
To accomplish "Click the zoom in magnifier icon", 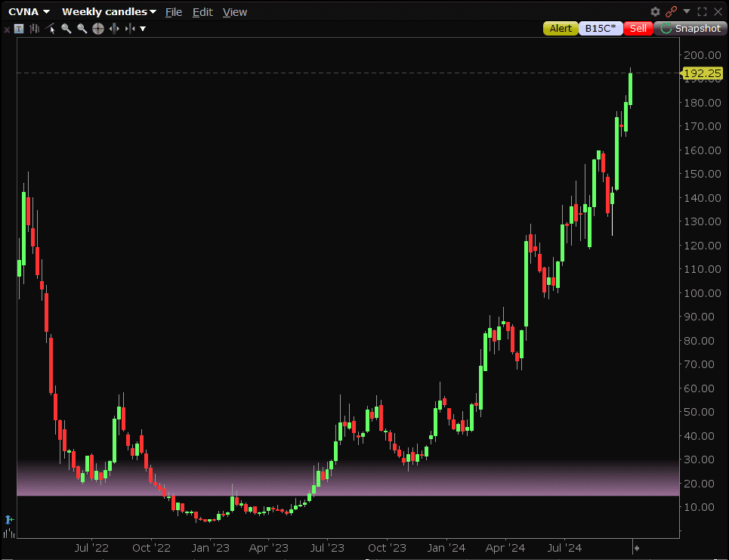I will (x=66, y=29).
